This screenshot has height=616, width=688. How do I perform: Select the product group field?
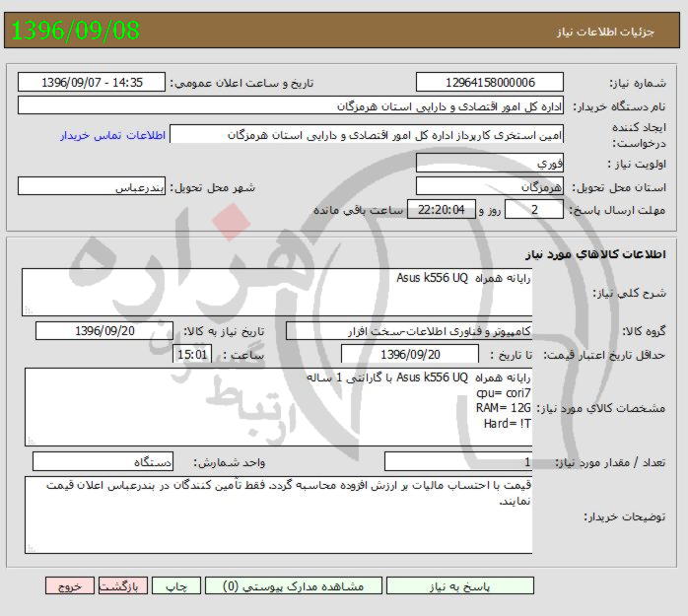tap(409, 330)
